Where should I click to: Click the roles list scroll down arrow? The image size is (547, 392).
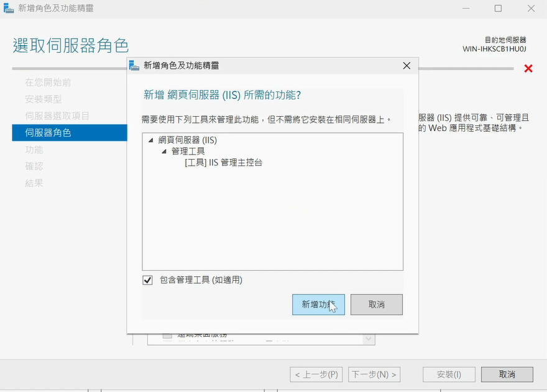click(369, 339)
